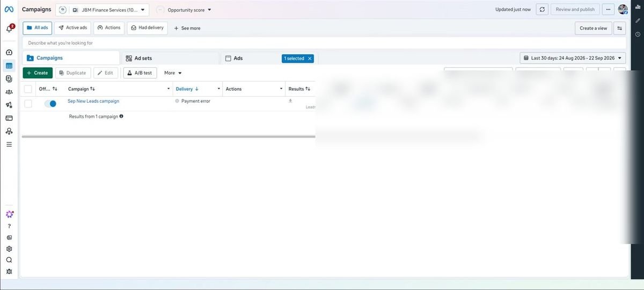Click the 'Updated just now' text
644x290 pixels.
point(513,10)
